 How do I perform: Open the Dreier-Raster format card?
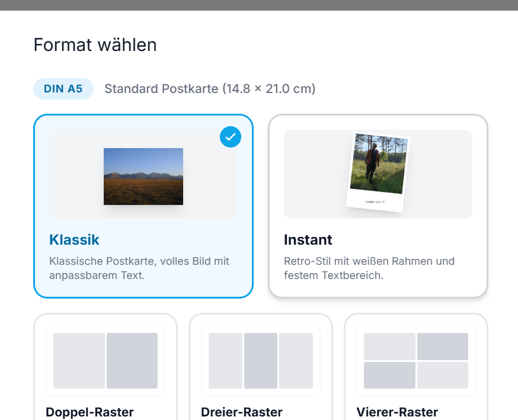pyautogui.click(x=261, y=367)
